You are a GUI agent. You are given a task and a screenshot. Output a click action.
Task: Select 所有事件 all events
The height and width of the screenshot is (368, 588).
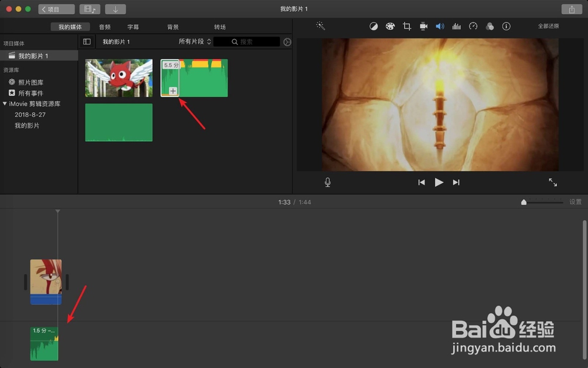tap(31, 93)
